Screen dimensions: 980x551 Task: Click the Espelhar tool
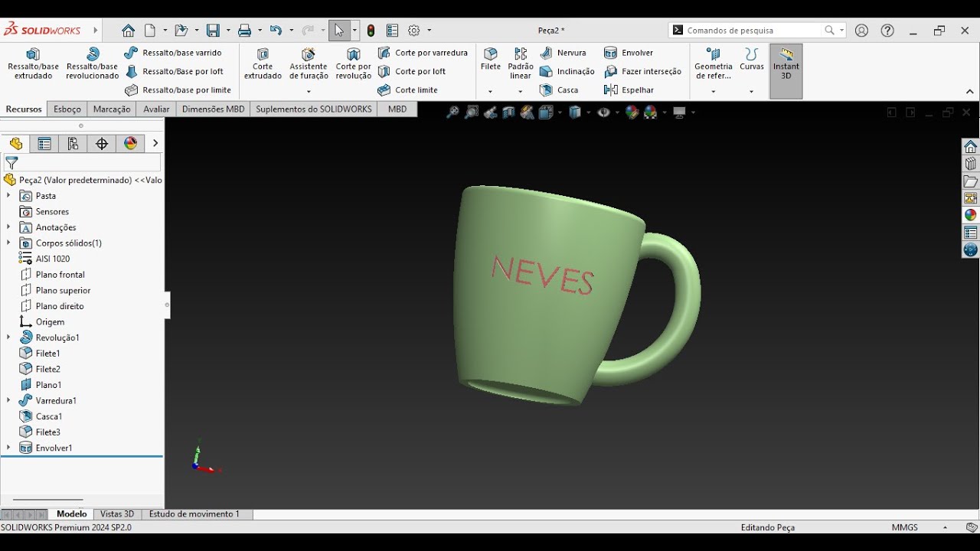coord(629,90)
